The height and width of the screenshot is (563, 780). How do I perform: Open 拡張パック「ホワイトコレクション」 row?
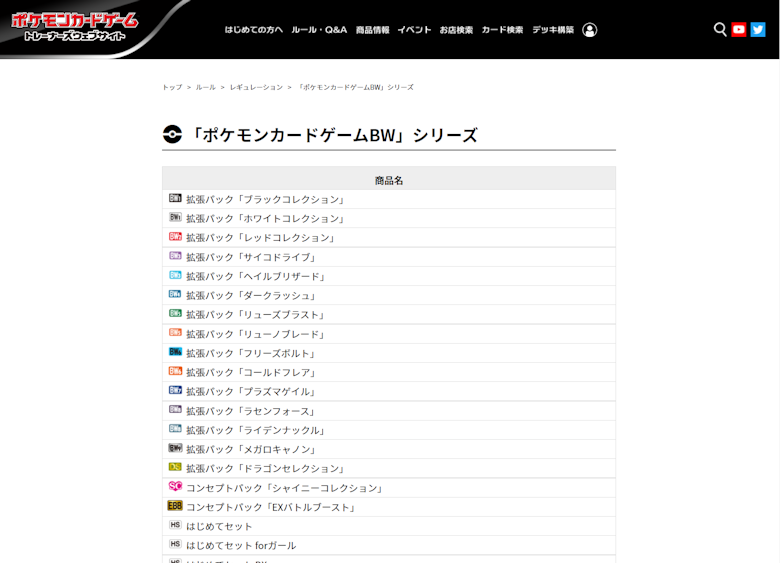[x=265, y=218]
